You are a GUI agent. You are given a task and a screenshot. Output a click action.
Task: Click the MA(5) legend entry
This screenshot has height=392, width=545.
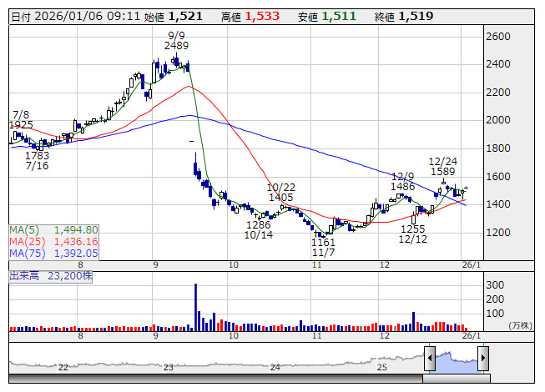click(x=54, y=229)
